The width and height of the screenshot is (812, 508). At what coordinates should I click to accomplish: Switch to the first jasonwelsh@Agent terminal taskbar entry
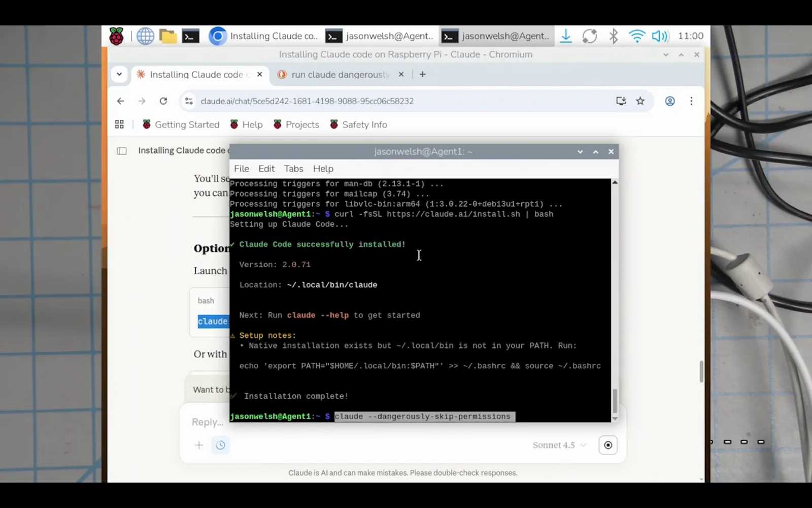379,36
